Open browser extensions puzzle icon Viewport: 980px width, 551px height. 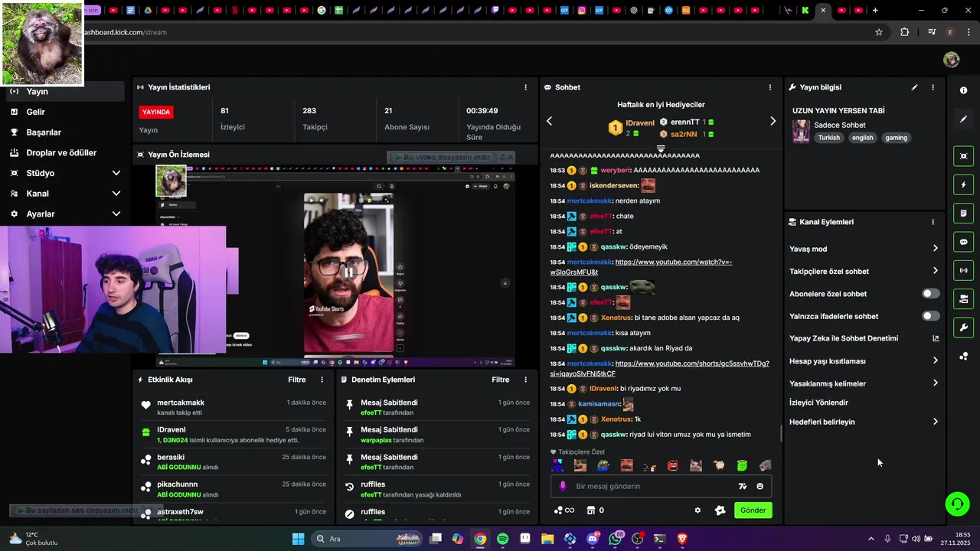click(x=904, y=32)
